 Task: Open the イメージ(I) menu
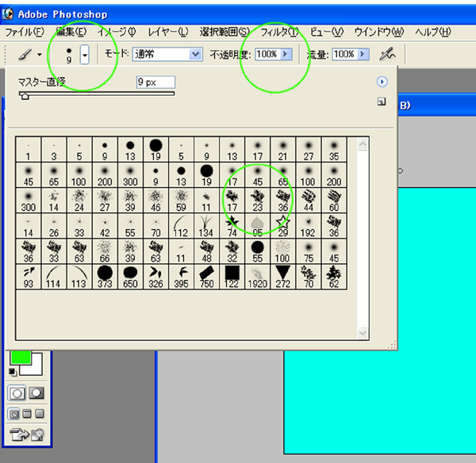[x=117, y=32]
